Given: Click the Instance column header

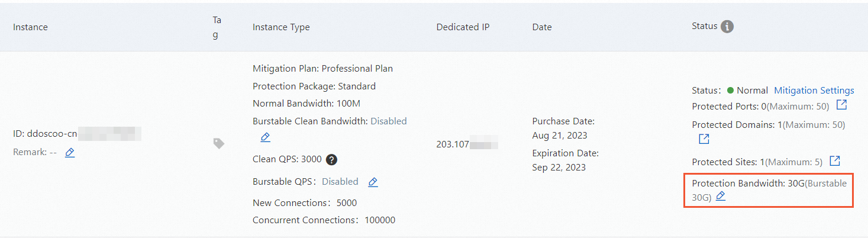Looking at the screenshot, I should click(x=30, y=27).
